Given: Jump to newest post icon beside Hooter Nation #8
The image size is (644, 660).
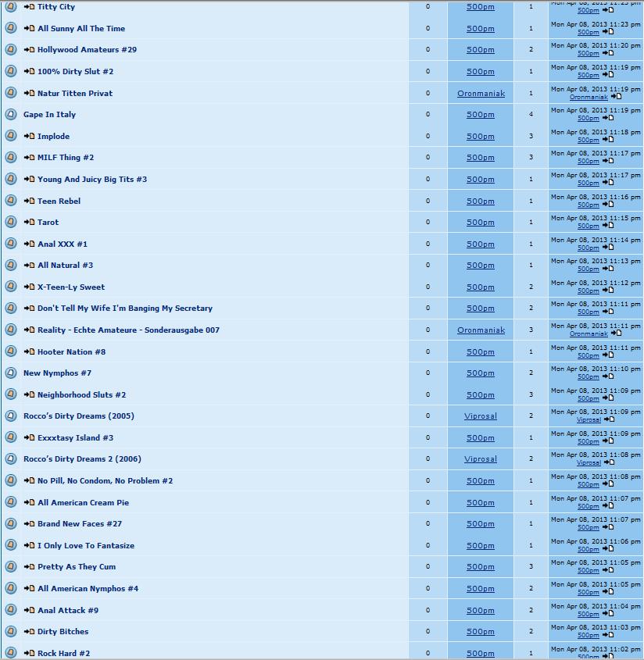Looking at the screenshot, I should coord(29,351).
